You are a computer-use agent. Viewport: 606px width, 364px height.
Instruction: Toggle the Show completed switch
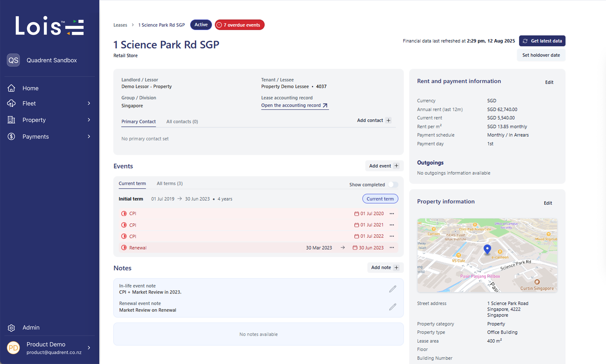[x=393, y=184]
